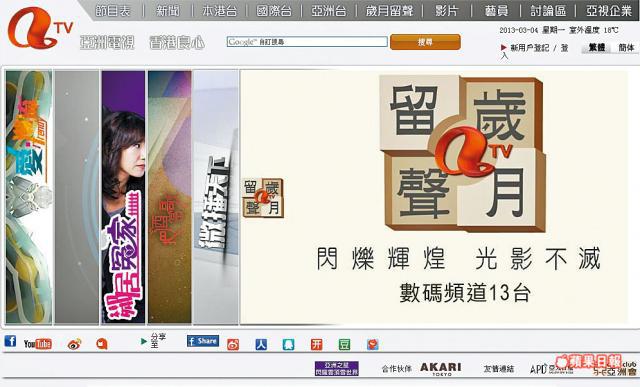Click the ATV logo in header
Image resolution: width=640 pixels, height=387 pixels.
(39, 28)
